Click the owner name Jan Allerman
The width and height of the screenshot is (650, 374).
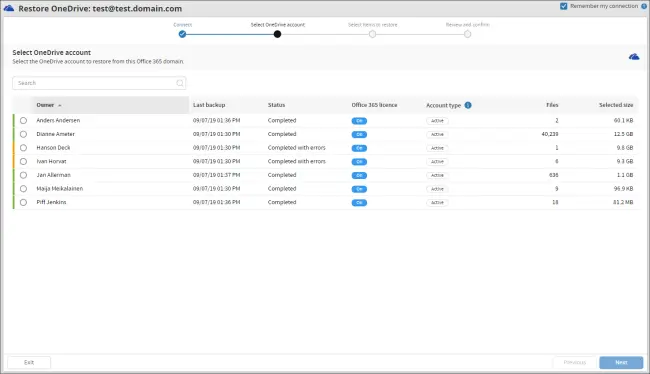53,175
